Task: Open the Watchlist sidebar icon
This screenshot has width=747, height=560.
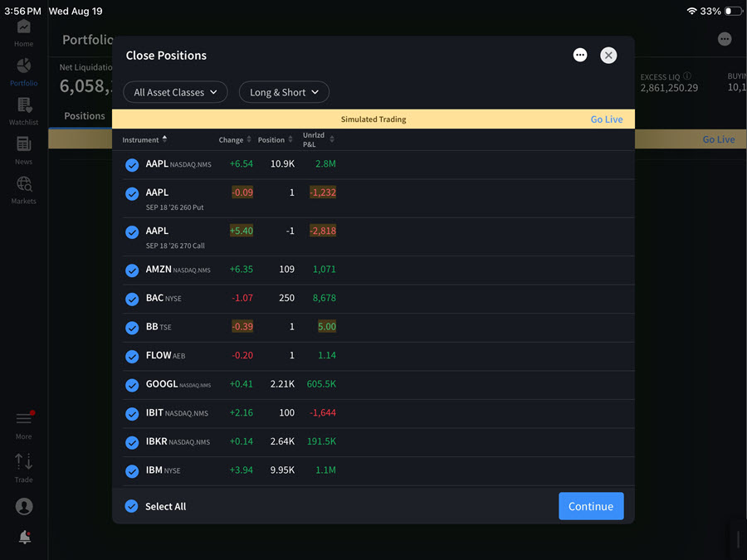Action: point(24,105)
